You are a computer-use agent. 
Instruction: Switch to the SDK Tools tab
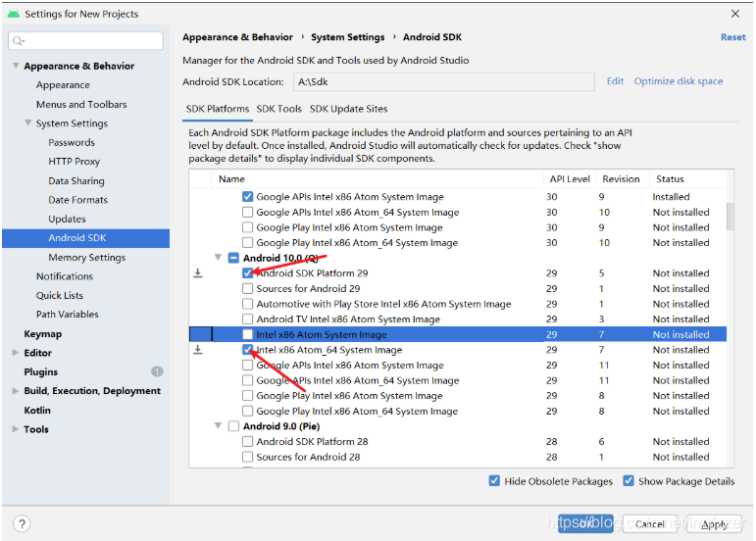point(278,109)
